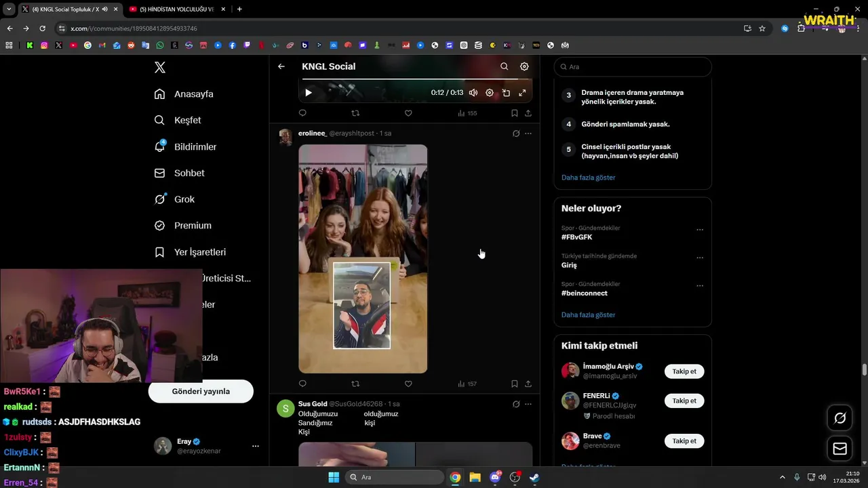The image size is (868, 488).
Task: Open KNGL Social community settings gear
Action: (524, 66)
